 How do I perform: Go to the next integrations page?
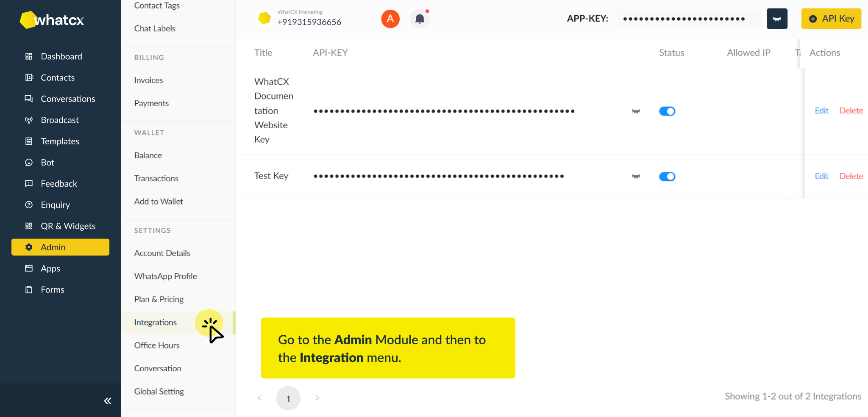click(x=317, y=398)
